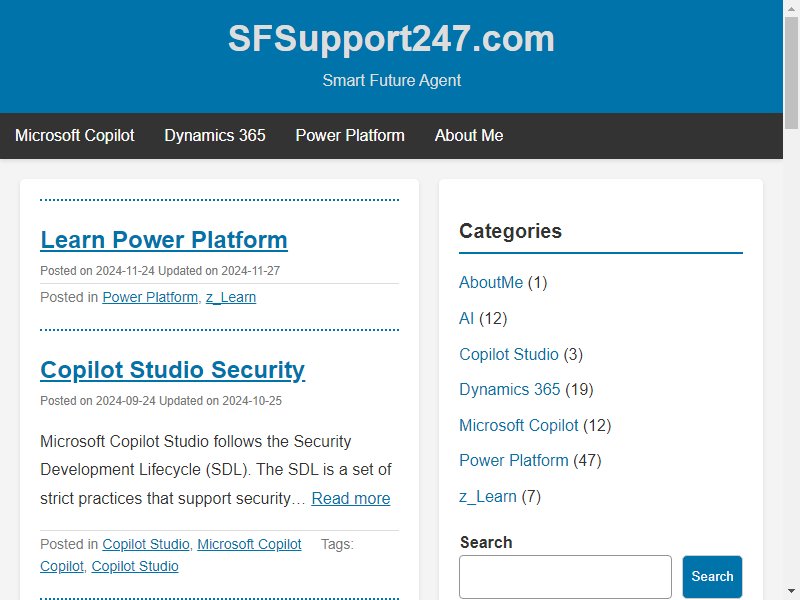Viewport: 800px width, 600px height.
Task: Click the Smart Future Agent tagline
Action: 391,80
